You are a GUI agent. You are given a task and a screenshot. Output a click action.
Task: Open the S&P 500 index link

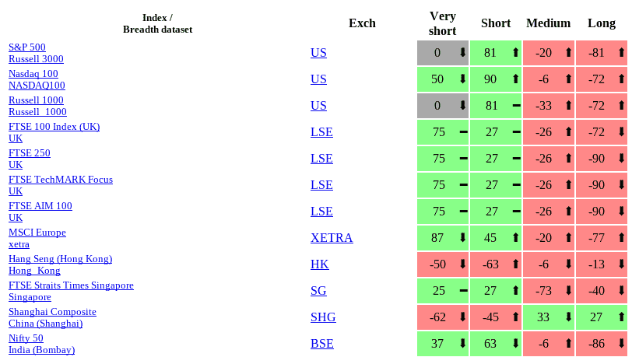27,47
